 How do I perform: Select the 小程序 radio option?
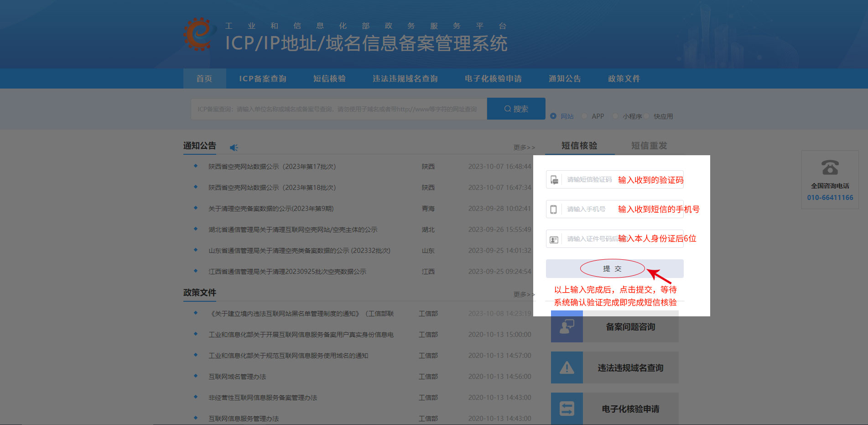coord(615,116)
